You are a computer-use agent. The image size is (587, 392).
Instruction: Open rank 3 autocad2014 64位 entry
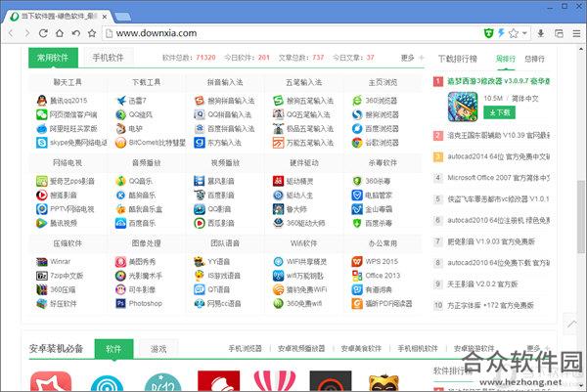498,156
